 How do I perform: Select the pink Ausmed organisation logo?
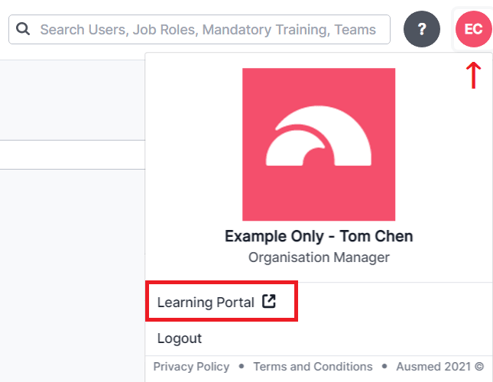tap(319, 144)
